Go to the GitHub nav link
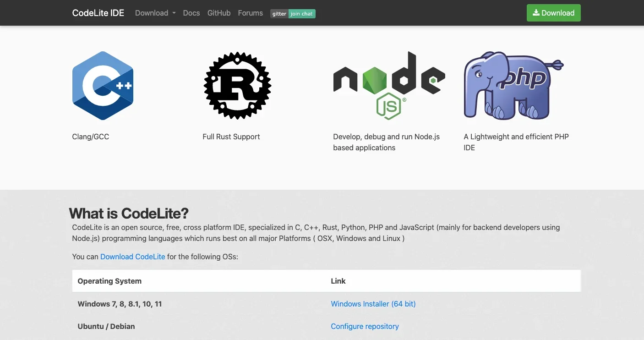 pos(219,13)
